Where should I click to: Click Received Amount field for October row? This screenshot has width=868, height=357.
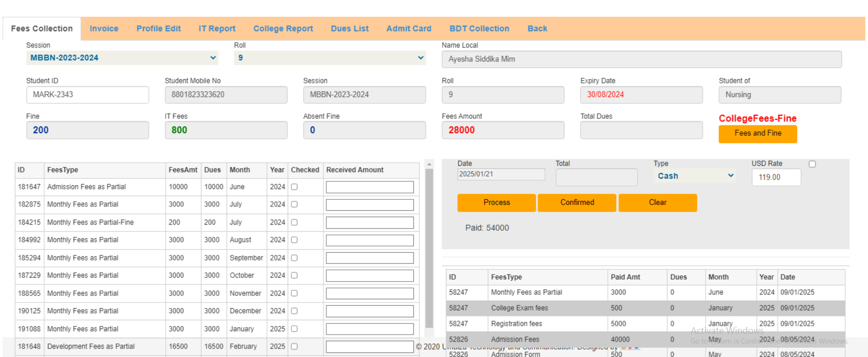coord(370,276)
